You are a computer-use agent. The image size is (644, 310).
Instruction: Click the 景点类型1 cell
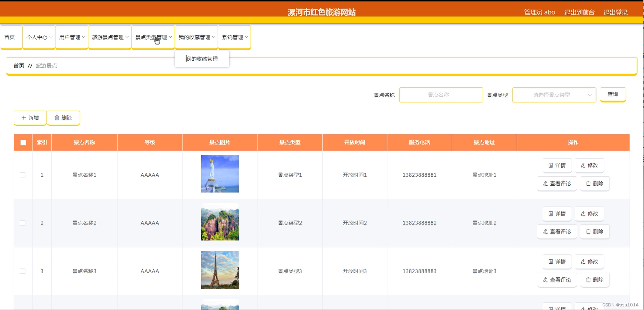(290, 175)
